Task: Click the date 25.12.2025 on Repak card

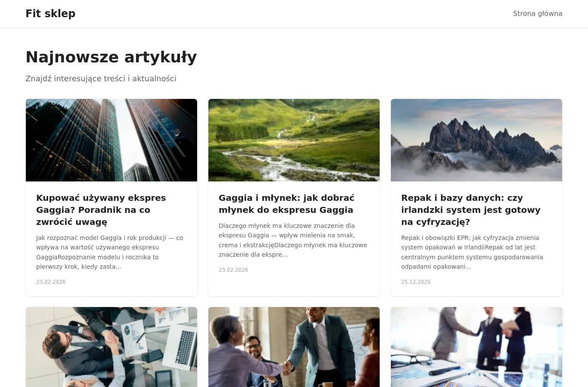Action: [416, 282]
